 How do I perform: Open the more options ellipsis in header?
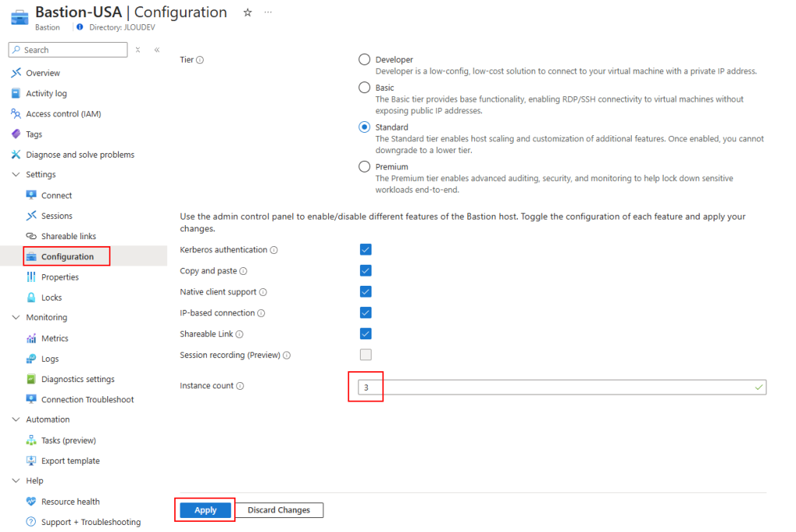click(x=268, y=12)
